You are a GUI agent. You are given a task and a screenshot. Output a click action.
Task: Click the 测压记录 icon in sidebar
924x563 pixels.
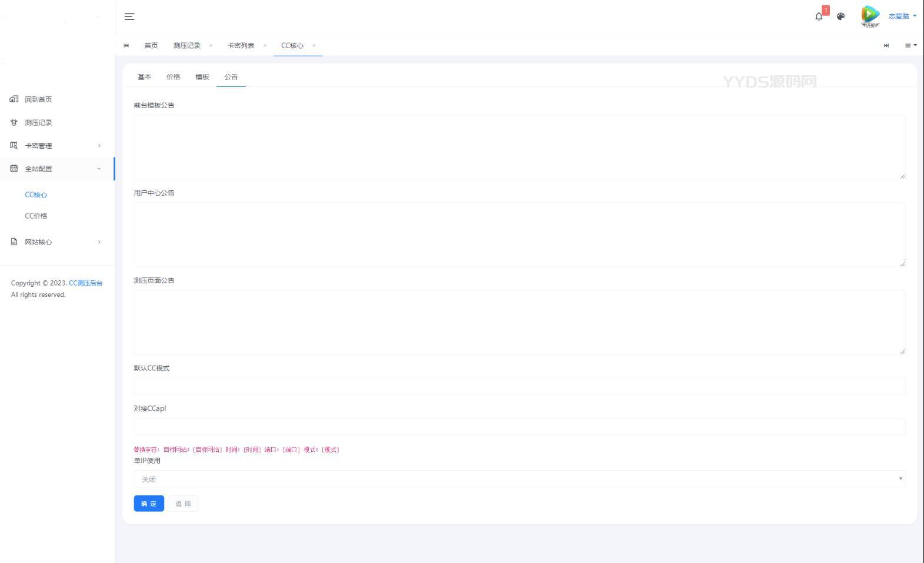point(14,122)
